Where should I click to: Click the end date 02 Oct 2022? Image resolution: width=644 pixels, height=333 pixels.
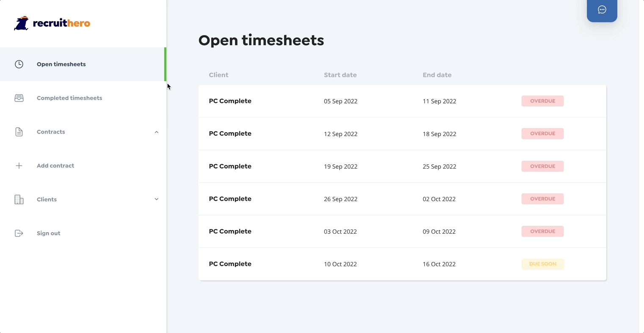tap(439, 199)
